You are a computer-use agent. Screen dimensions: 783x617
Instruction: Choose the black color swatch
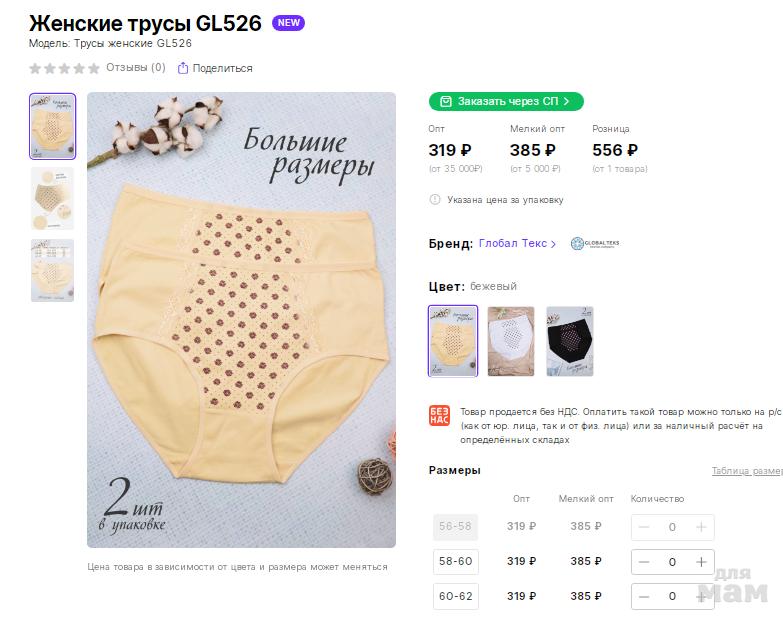[570, 341]
